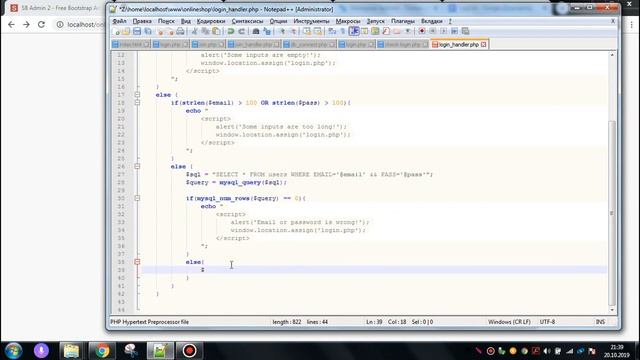The height and width of the screenshot is (360, 640).
Task: Click the Zoom Out toolbar icon
Action: pos(293,31)
